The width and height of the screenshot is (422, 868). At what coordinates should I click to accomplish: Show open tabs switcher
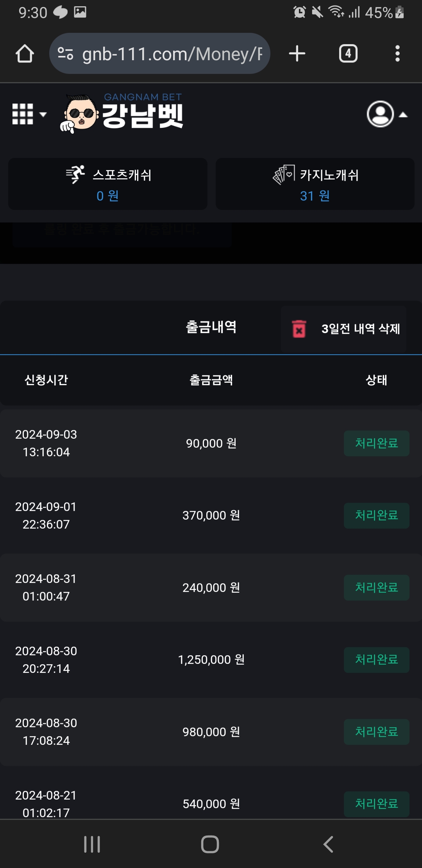click(348, 54)
